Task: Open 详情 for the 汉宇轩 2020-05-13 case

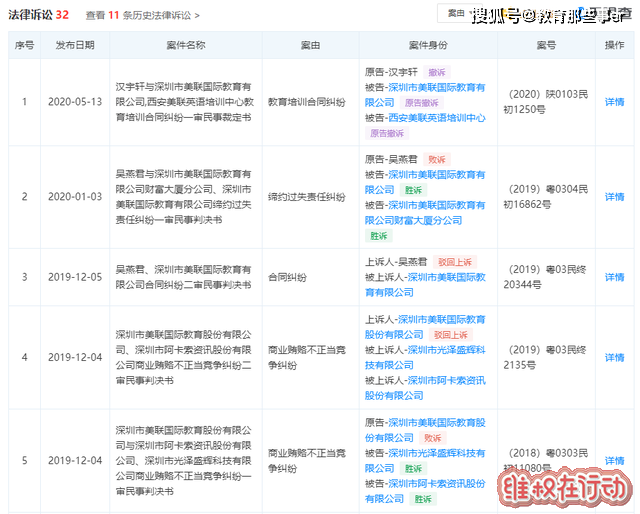Action: point(614,102)
